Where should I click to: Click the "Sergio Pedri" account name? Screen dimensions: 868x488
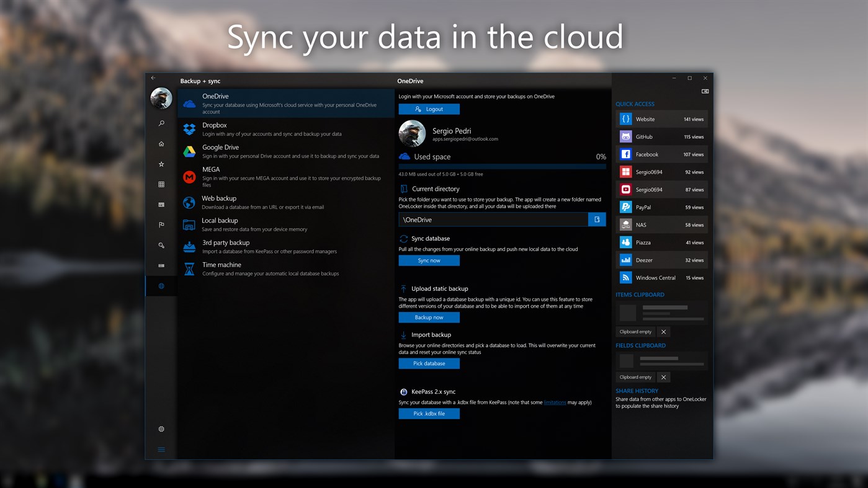pos(452,131)
